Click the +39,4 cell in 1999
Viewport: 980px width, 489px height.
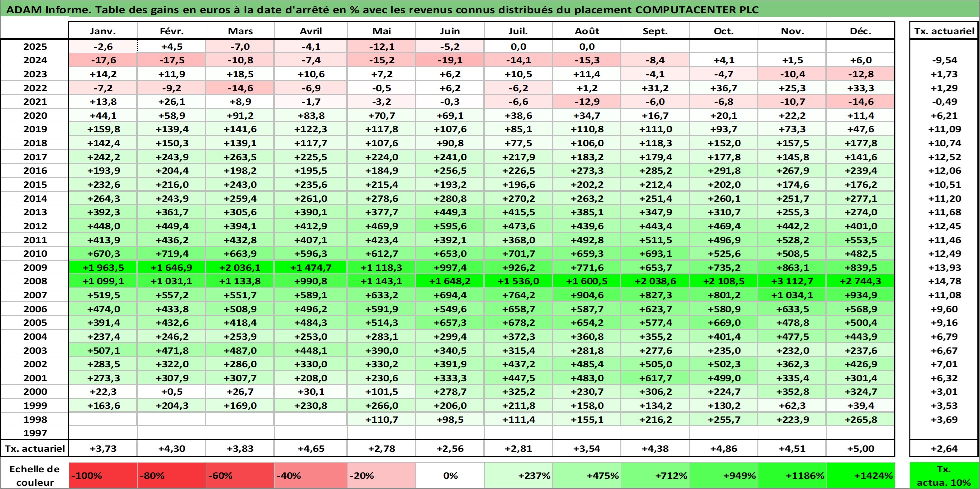[x=860, y=406]
